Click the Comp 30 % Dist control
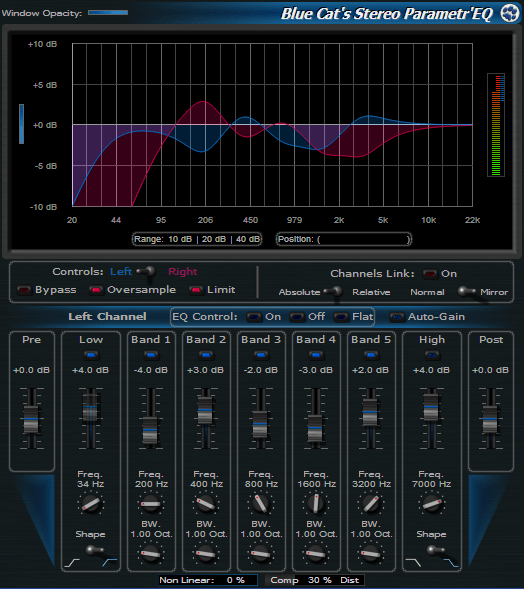The image size is (524, 589). pyautogui.click(x=315, y=580)
